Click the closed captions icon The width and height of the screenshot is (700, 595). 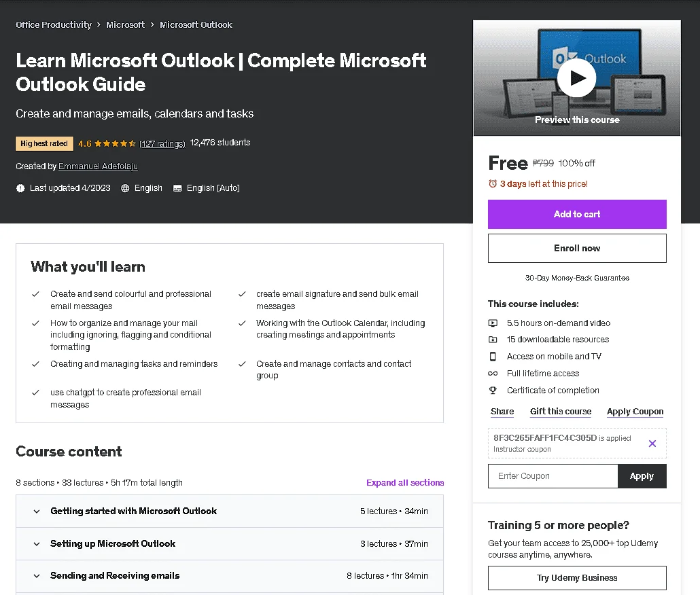(x=177, y=188)
